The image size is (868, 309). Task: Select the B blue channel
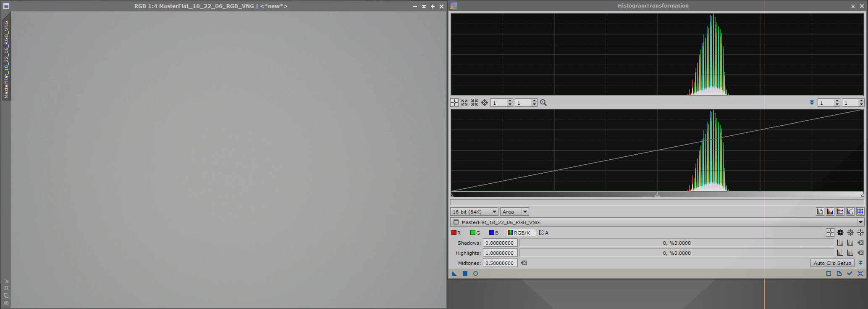[x=494, y=232]
